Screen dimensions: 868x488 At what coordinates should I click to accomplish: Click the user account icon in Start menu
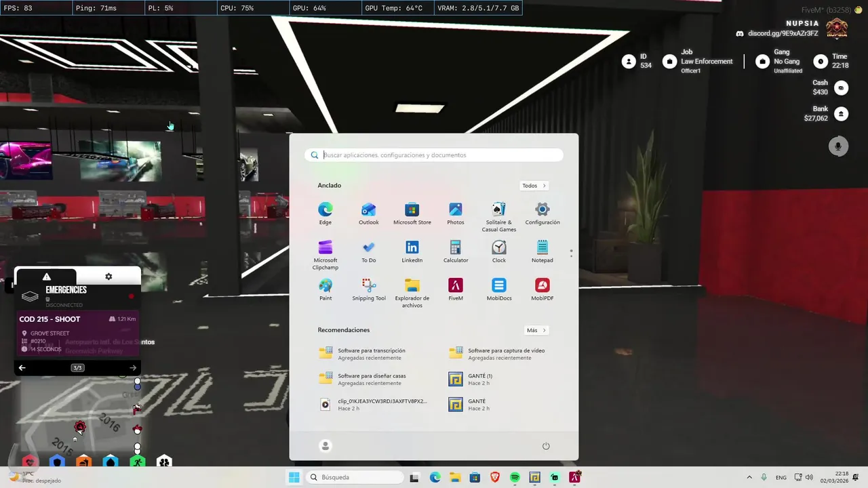click(325, 445)
